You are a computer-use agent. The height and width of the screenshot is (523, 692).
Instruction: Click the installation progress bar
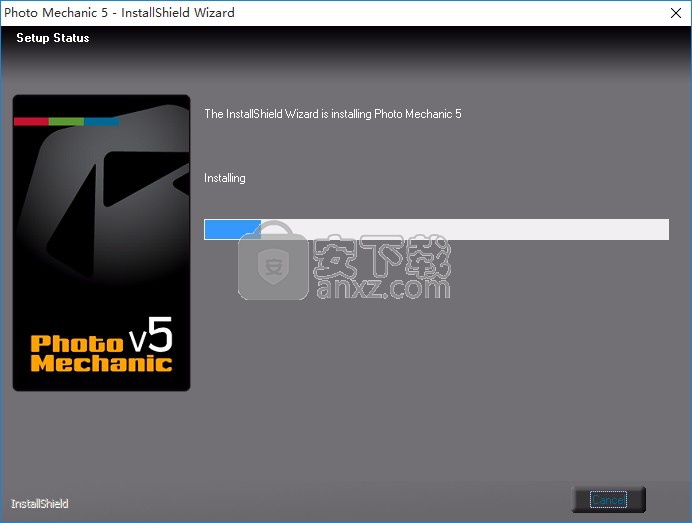tap(436, 230)
